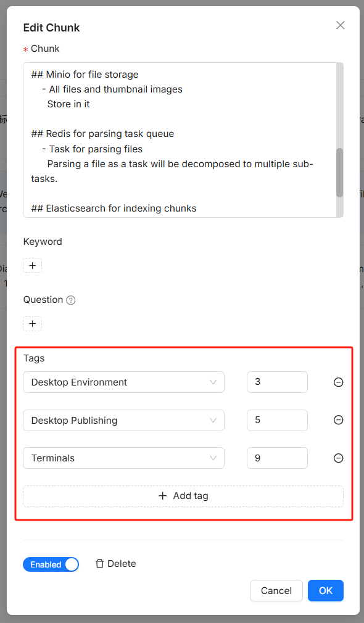Add a new keyword with plus icon

[x=33, y=265]
